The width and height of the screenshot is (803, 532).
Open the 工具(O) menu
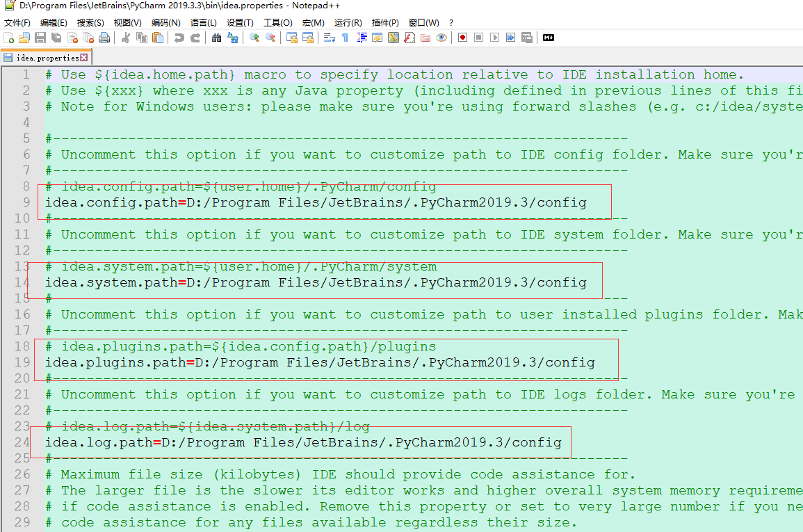pyautogui.click(x=278, y=22)
